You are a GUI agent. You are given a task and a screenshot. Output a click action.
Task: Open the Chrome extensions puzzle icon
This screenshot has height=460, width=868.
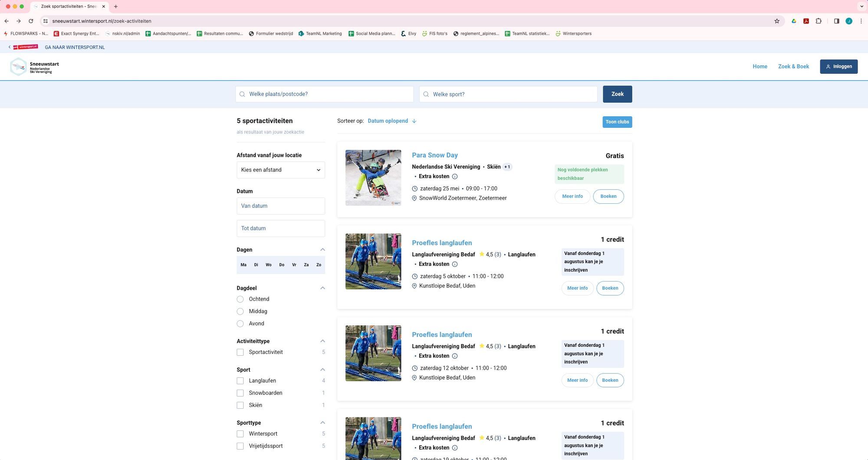click(819, 21)
